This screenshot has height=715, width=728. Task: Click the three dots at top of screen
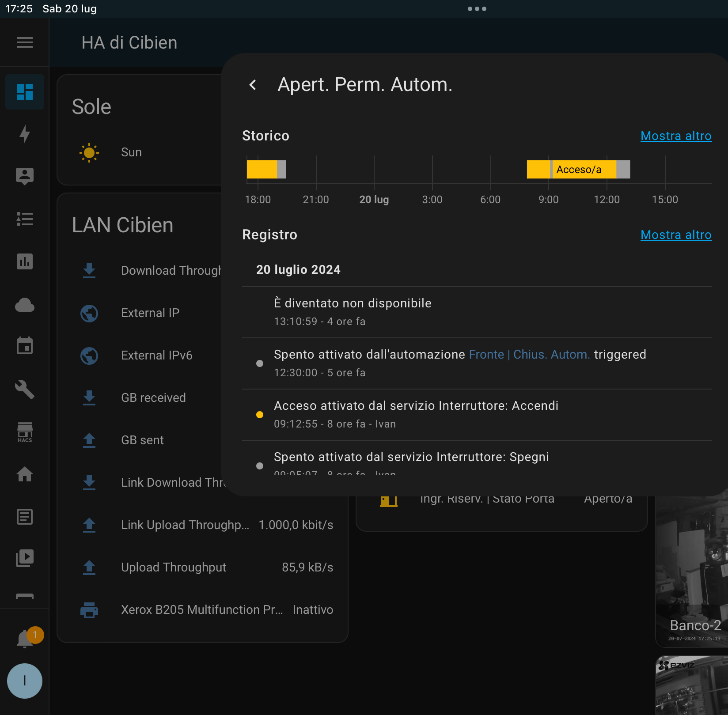coord(477,9)
